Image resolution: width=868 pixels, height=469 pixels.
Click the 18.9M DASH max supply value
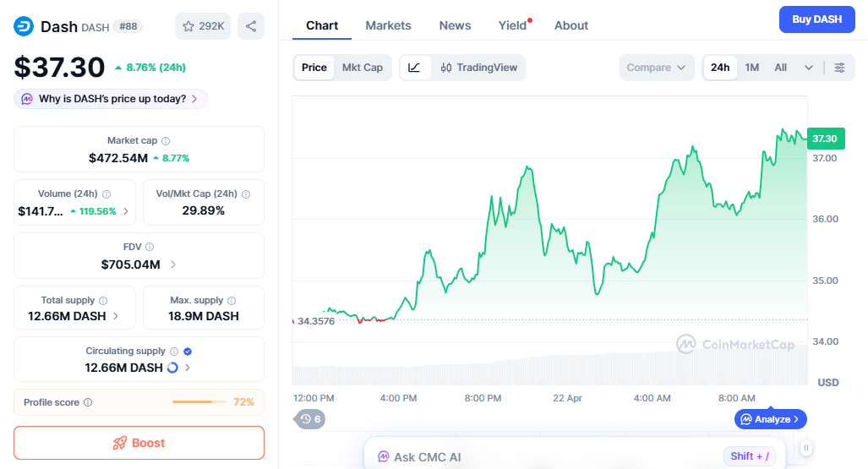204,316
